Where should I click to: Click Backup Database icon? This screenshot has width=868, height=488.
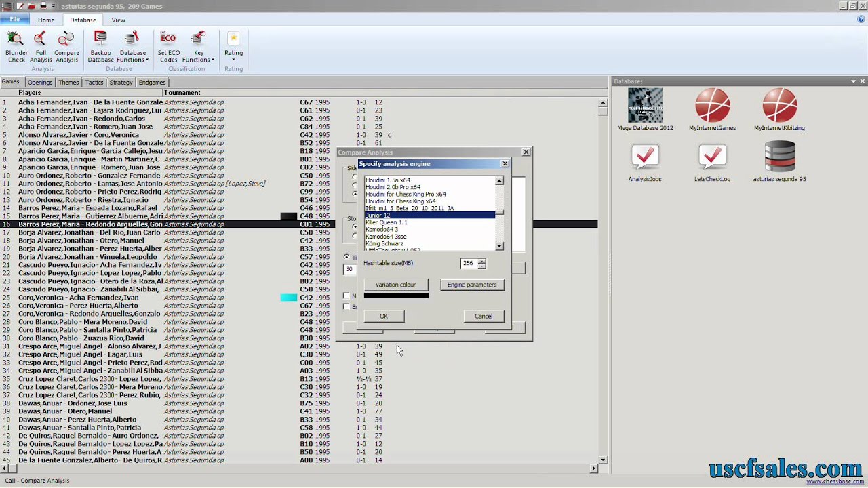[100, 47]
